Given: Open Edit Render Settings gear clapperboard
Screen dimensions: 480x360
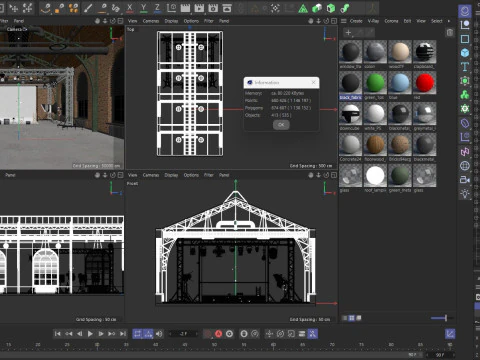Looking at the screenshot, I should coord(213,8).
